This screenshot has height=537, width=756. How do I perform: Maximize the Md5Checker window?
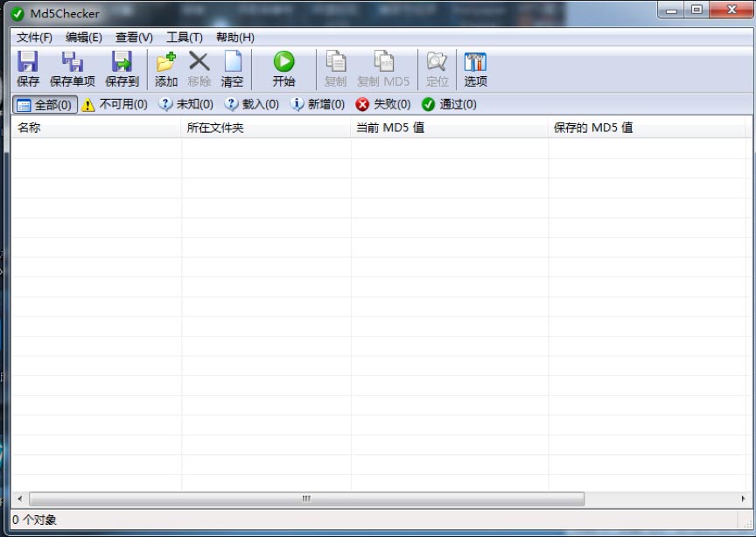[696, 10]
